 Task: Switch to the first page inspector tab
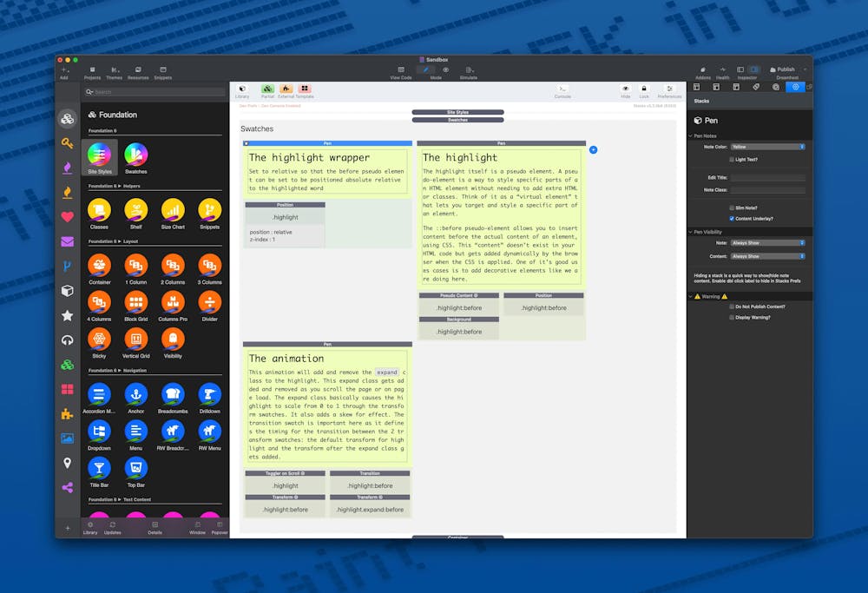click(x=697, y=87)
